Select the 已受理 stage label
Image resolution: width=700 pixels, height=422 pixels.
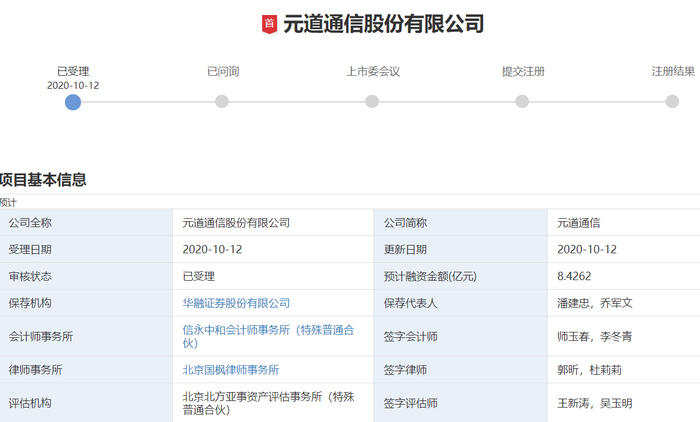73,71
